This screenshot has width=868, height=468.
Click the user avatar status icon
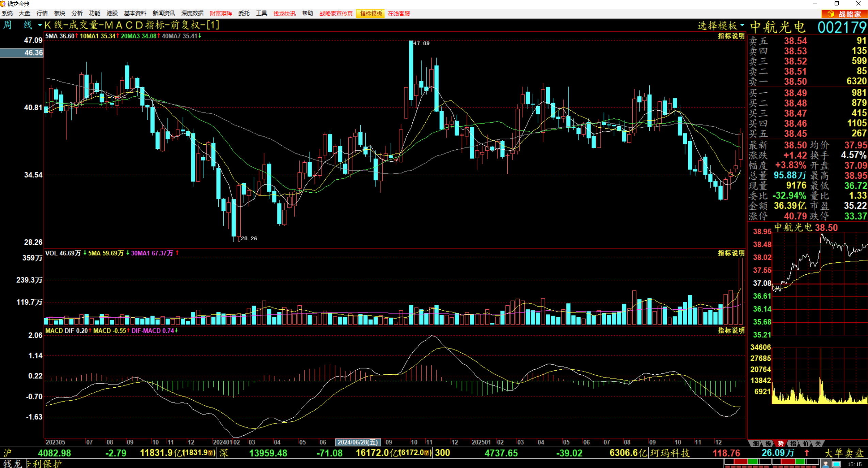point(825,464)
